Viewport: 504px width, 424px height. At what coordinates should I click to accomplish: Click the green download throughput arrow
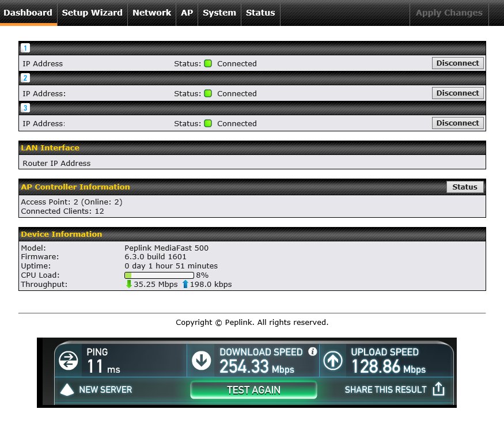click(x=128, y=284)
